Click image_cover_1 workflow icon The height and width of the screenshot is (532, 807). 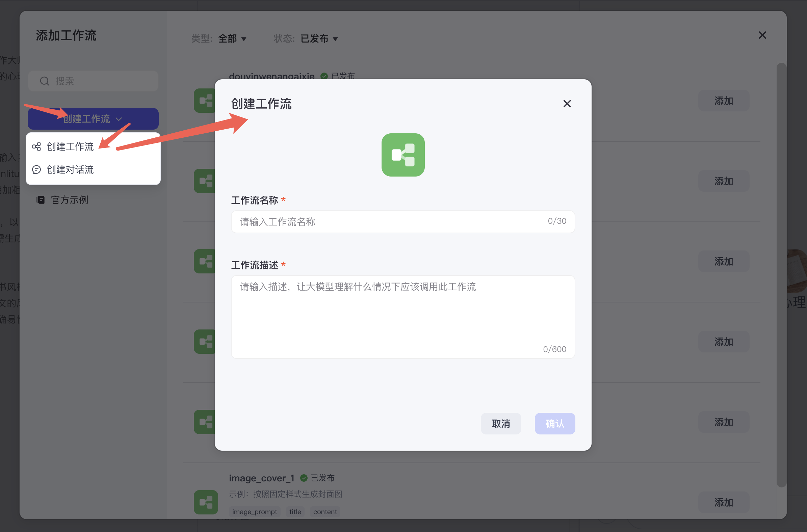(x=206, y=502)
